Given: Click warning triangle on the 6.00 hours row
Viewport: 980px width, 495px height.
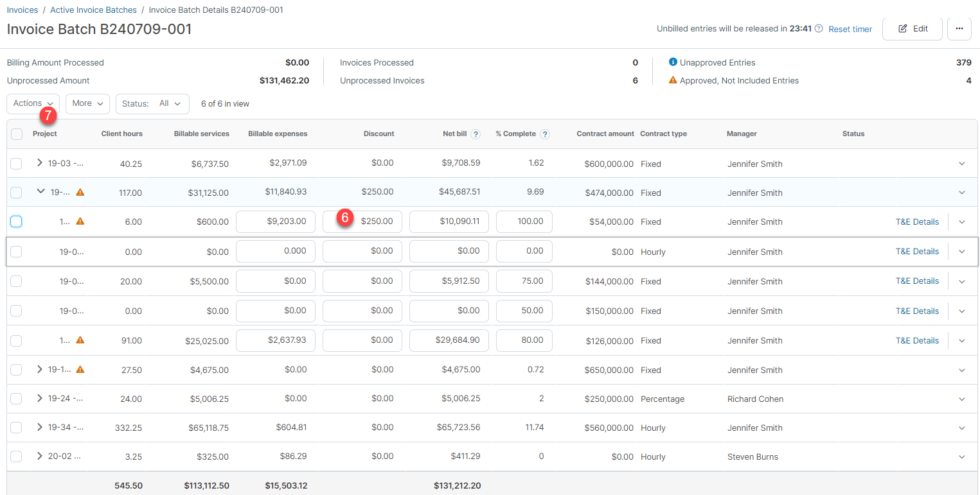Looking at the screenshot, I should point(80,221).
